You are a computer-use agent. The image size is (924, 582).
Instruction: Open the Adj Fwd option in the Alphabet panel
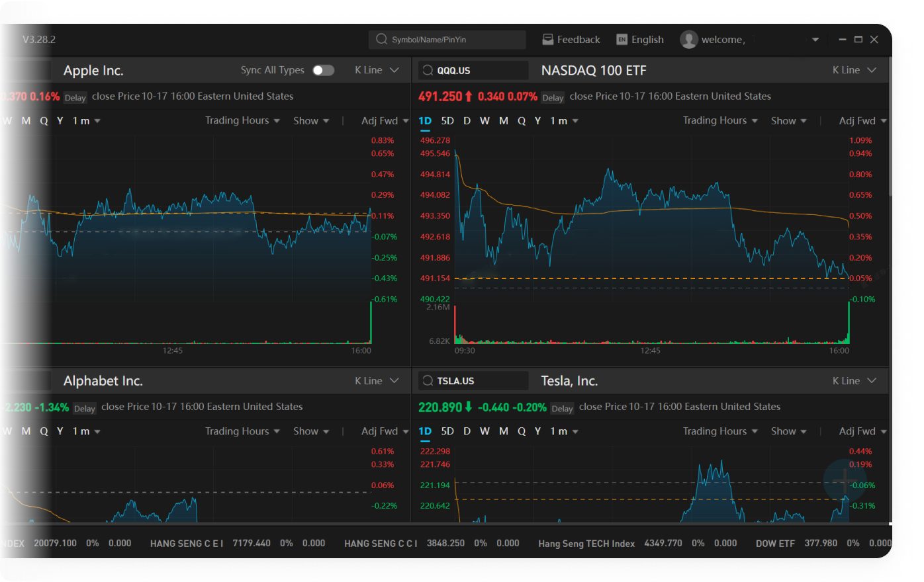(x=385, y=431)
